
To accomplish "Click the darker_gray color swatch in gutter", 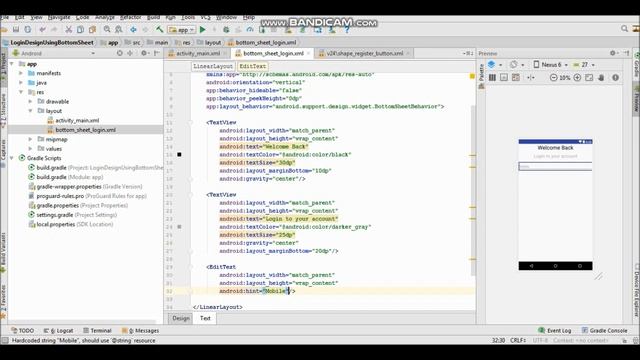I will coord(179,227).
